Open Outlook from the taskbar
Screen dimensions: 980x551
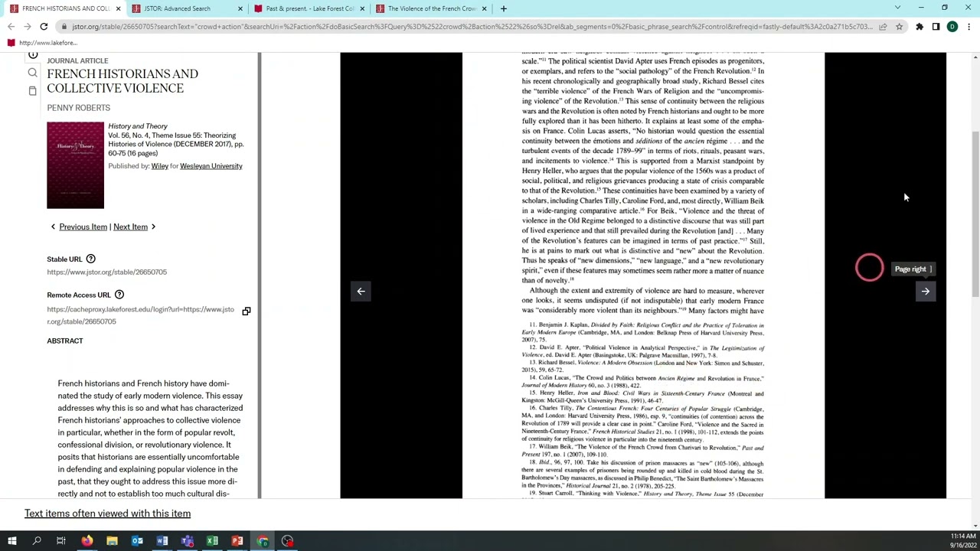pyautogui.click(x=137, y=541)
